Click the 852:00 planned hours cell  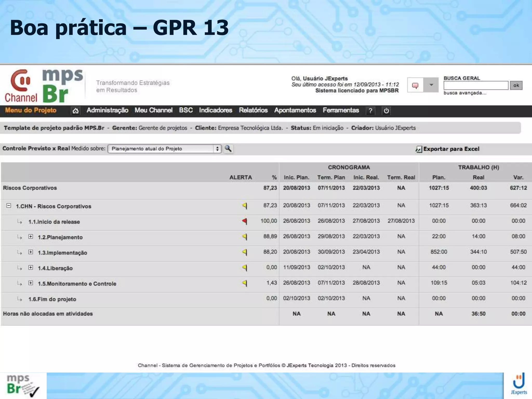[x=439, y=252]
